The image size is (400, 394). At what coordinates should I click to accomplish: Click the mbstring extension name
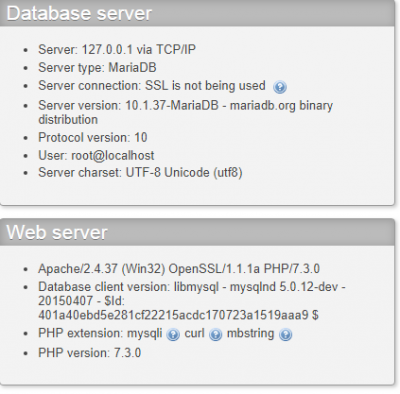tap(250, 333)
